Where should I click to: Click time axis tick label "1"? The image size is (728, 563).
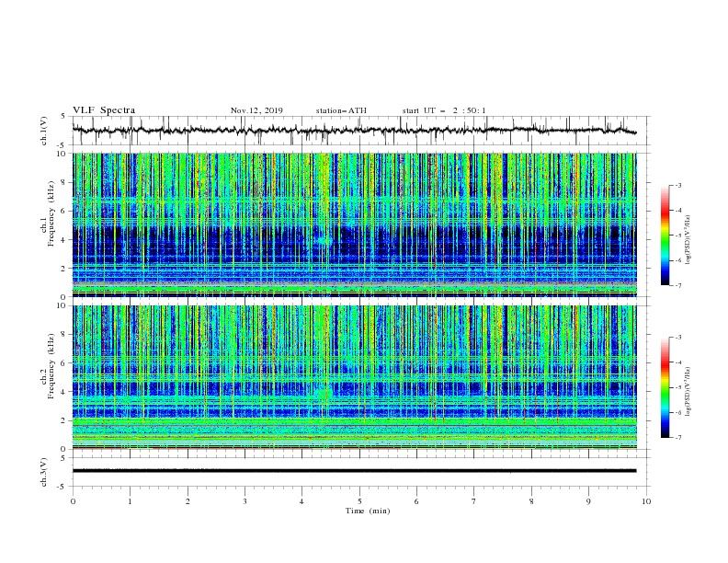pos(130,501)
